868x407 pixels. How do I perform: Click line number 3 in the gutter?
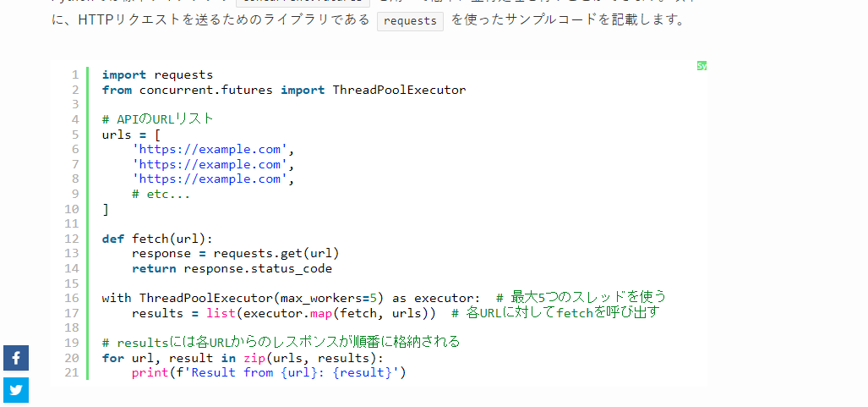(75, 105)
